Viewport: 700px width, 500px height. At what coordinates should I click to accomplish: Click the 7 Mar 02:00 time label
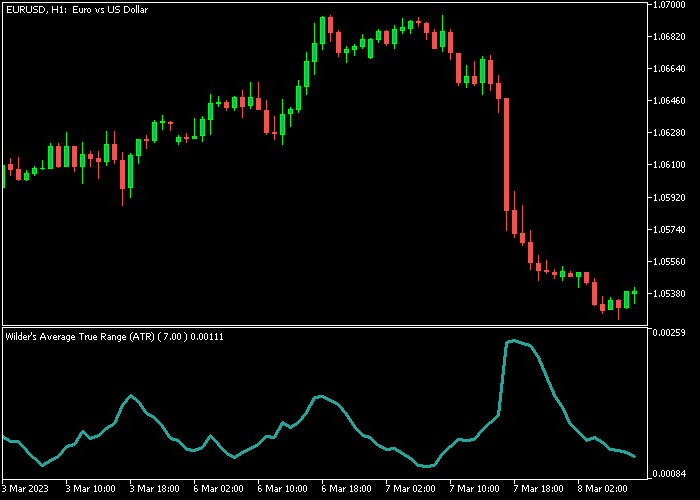tap(410, 489)
